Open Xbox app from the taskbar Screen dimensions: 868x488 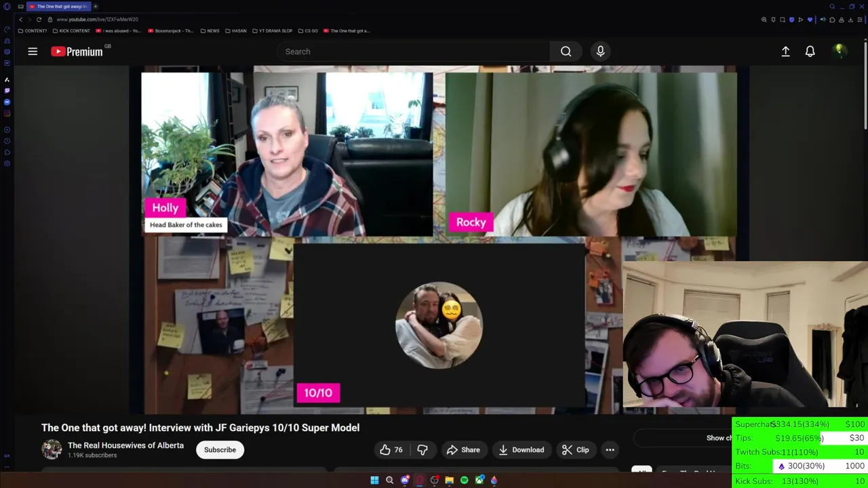click(x=479, y=480)
